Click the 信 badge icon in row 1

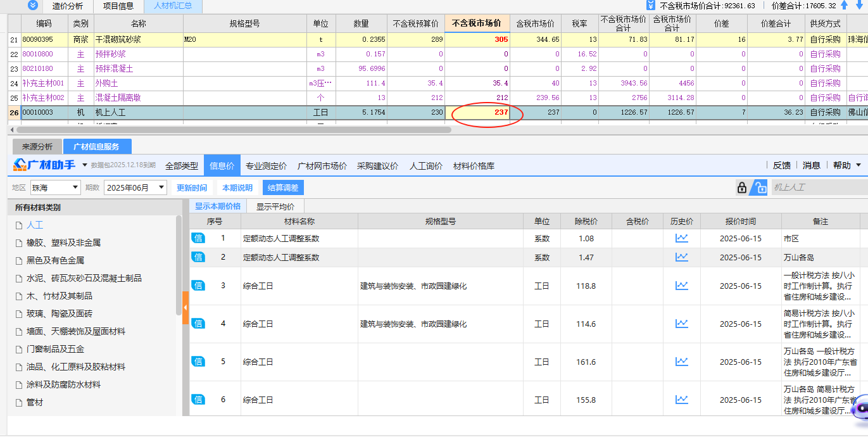point(198,238)
